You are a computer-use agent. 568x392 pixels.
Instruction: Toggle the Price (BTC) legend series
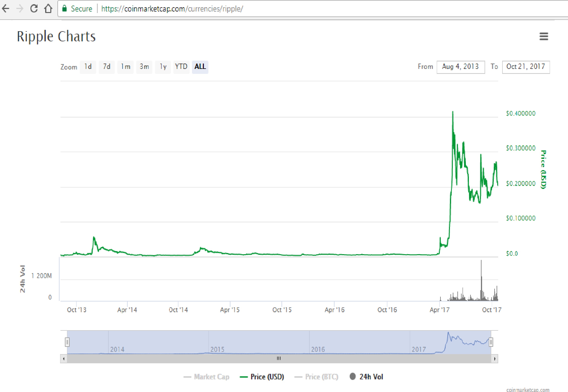[316, 377]
